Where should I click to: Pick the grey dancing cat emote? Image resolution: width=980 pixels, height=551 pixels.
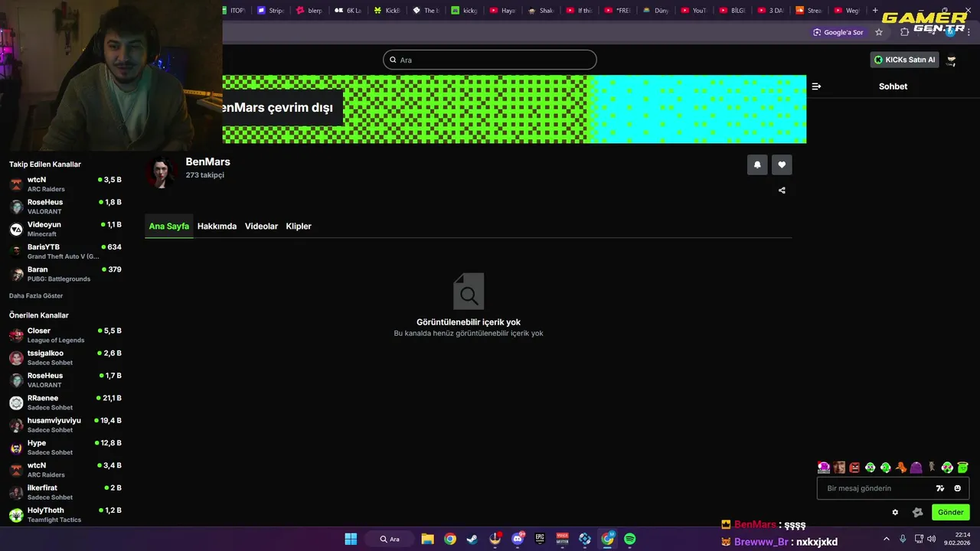point(932,468)
